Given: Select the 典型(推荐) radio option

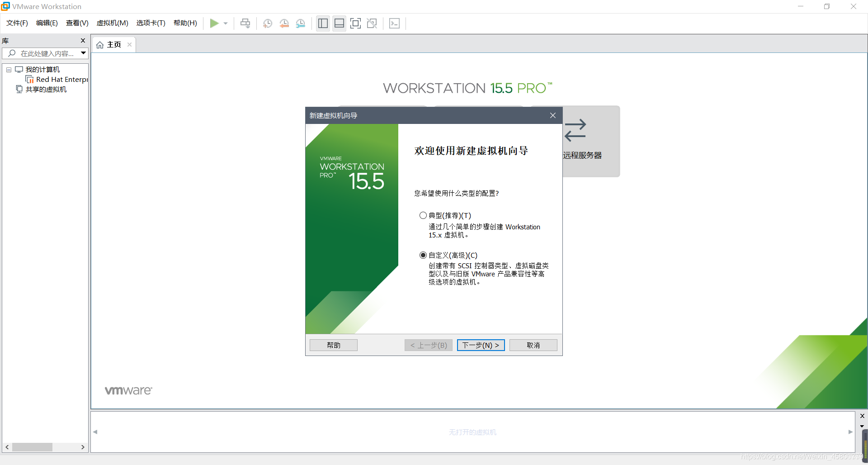Looking at the screenshot, I should pos(423,215).
